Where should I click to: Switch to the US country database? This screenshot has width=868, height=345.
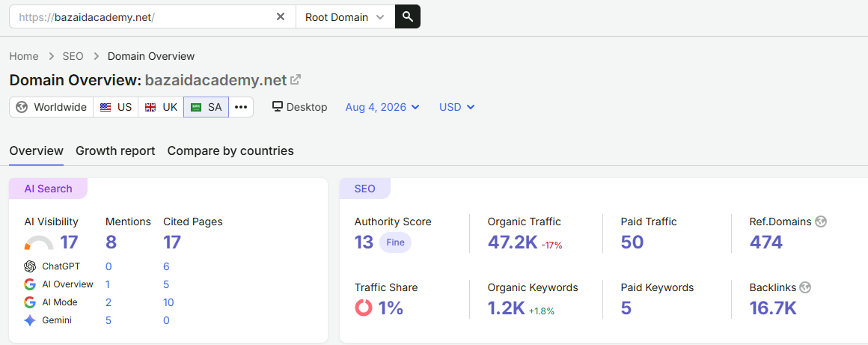click(116, 108)
